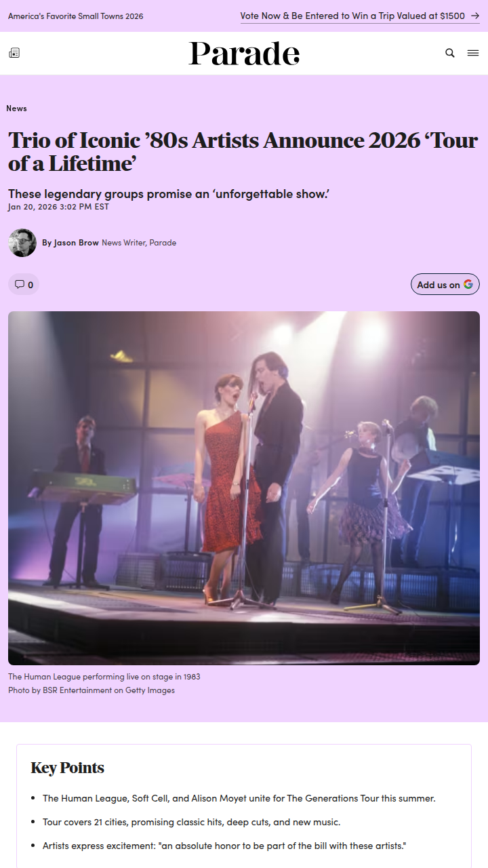Click Jason Brow's author avatar
The image size is (488, 868).
(22, 243)
